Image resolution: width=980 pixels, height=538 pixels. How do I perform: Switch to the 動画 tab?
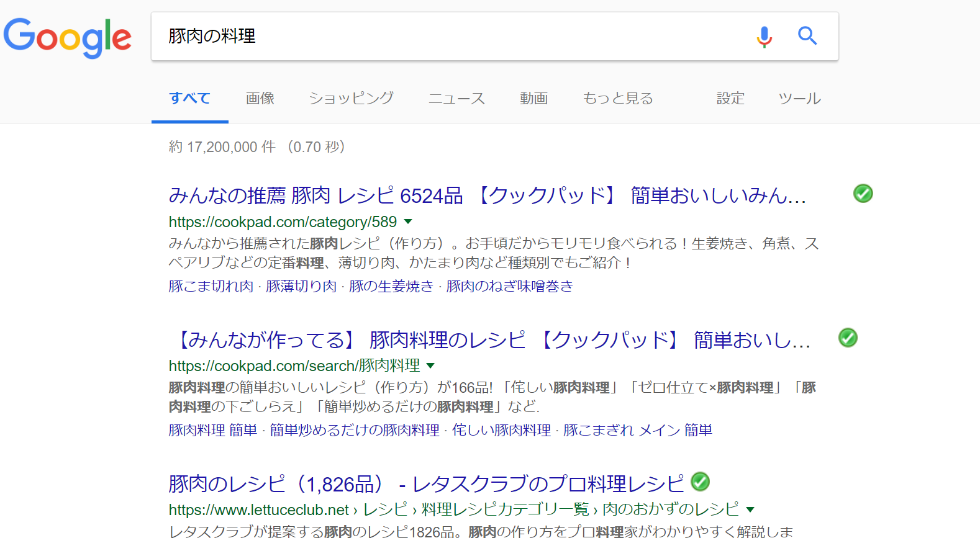point(534,98)
